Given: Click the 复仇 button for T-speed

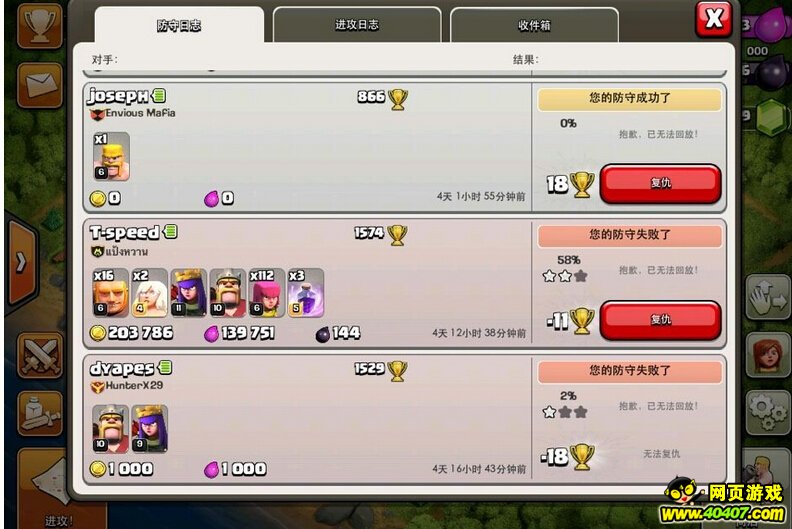Looking at the screenshot, I should tap(661, 320).
